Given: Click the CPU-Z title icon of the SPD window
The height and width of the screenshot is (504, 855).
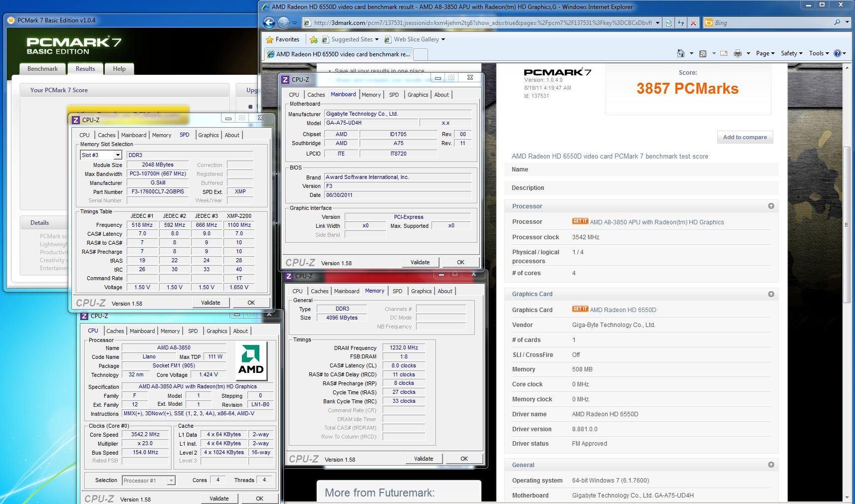Looking at the screenshot, I should (x=76, y=120).
